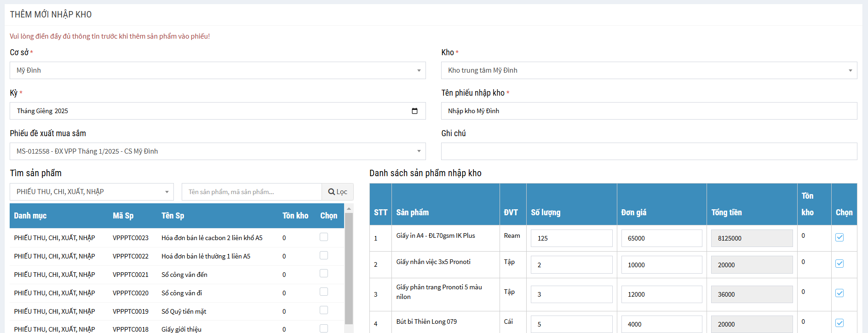Click the Tên Sp column header
This screenshot has width=868, height=333.
172,216
